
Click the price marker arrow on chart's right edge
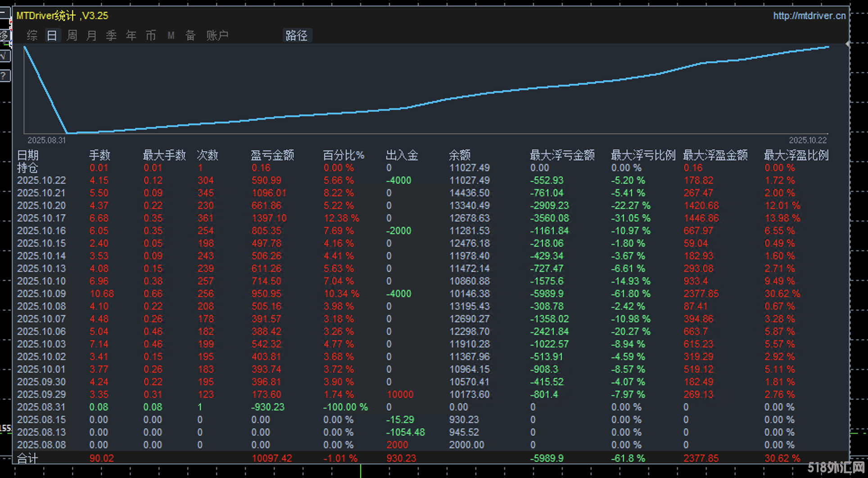(848, 44)
